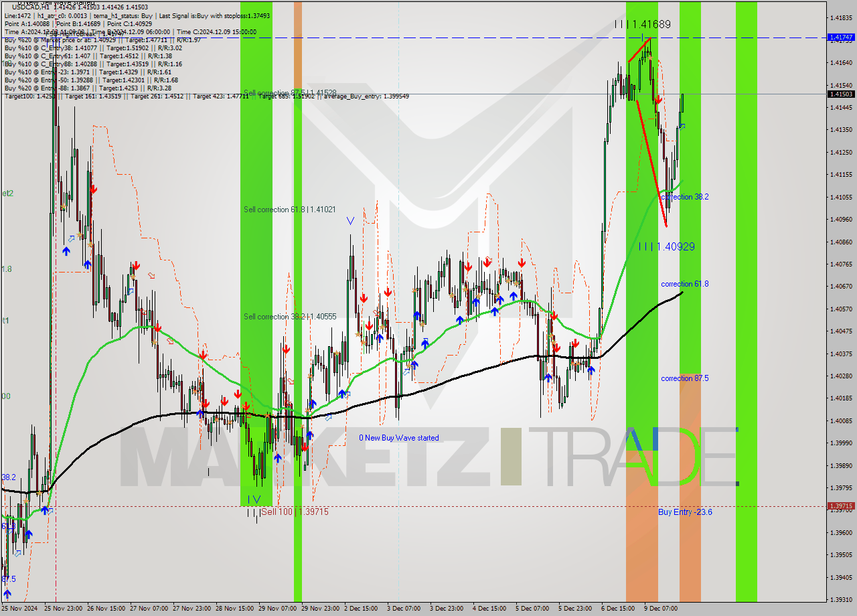857x616 pixels.
Task: Click the 1.39310 price axis value
Action: coord(840,599)
